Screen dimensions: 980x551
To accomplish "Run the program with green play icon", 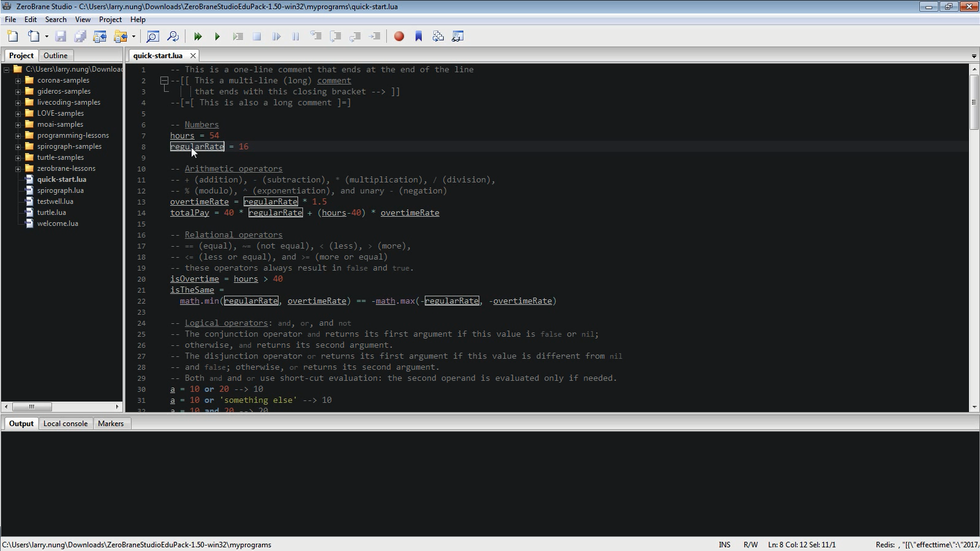I will point(217,37).
